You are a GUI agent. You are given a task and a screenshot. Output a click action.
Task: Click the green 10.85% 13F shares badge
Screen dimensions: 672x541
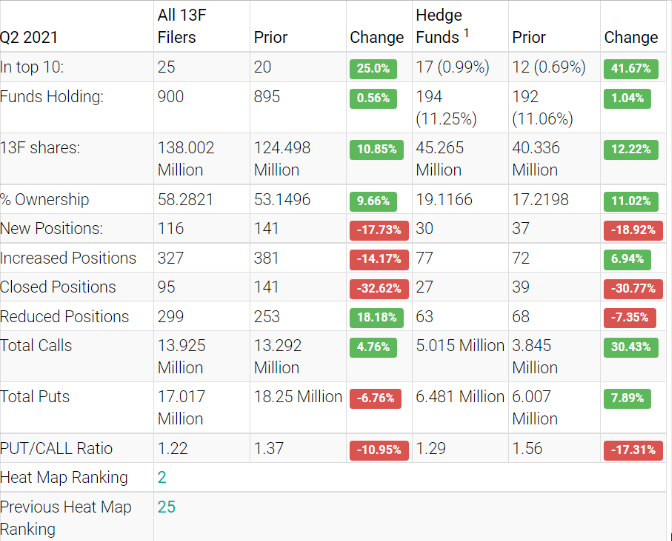[378, 149]
